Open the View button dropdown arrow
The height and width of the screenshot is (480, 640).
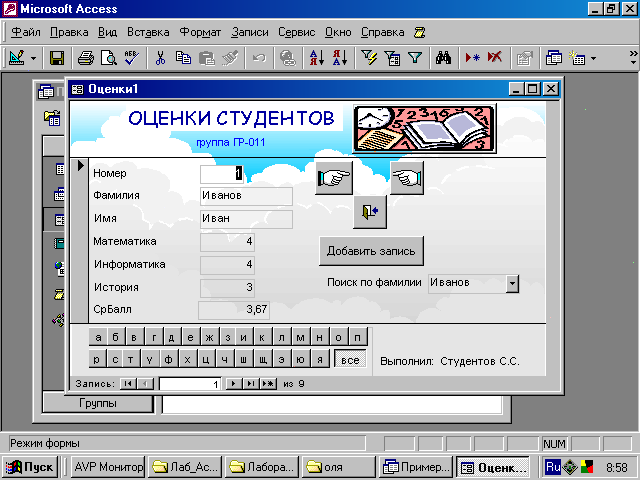[33, 58]
